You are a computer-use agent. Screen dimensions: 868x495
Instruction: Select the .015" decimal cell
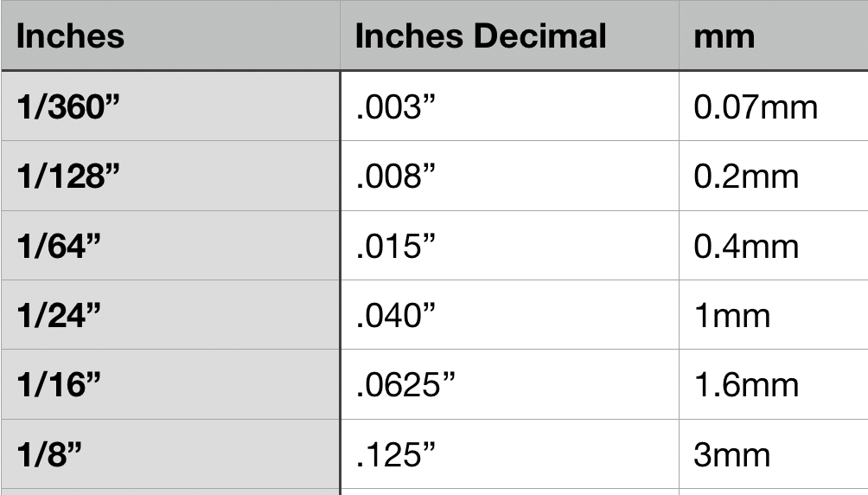click(x=395, y=246)
